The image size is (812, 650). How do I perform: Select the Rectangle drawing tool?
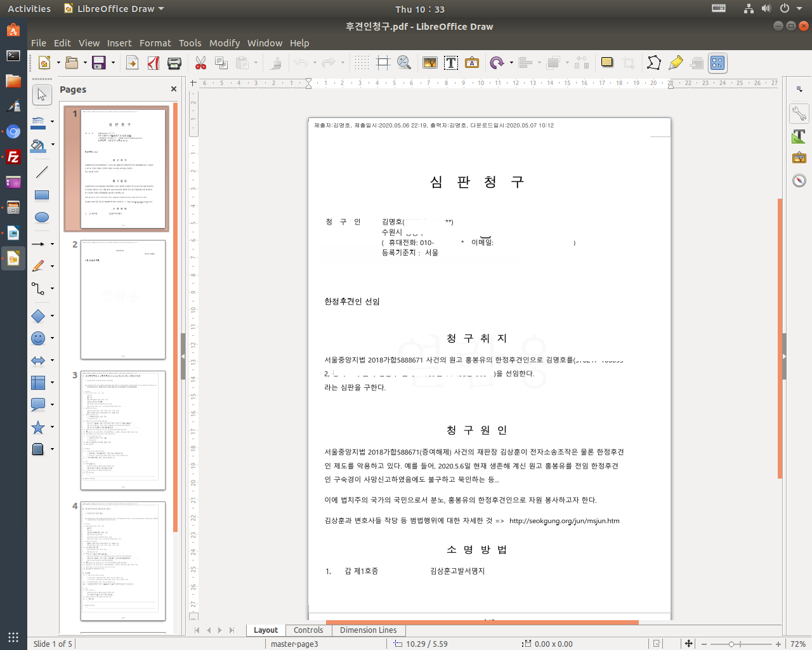[42, 195]
